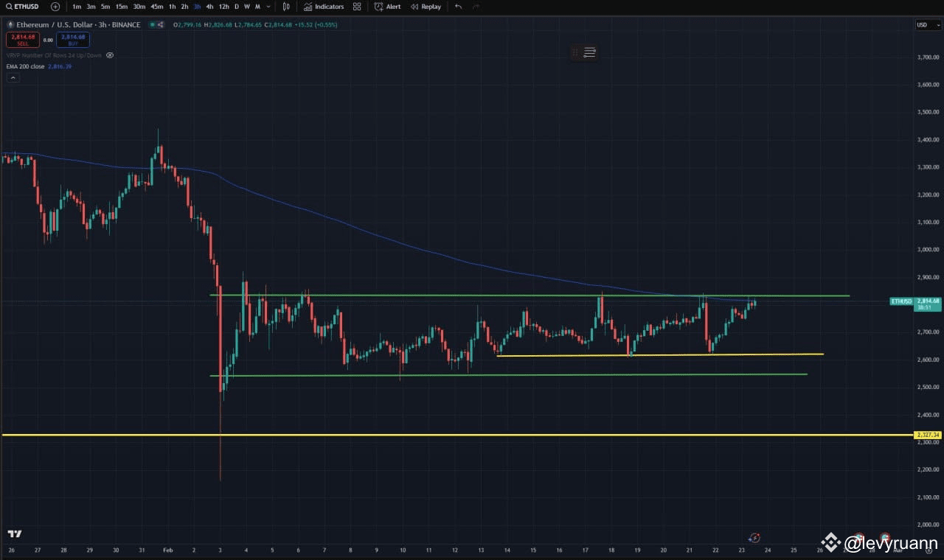Open the candlestick chart type selector
This screenshot has height=560, width=944.
point(286,7)
